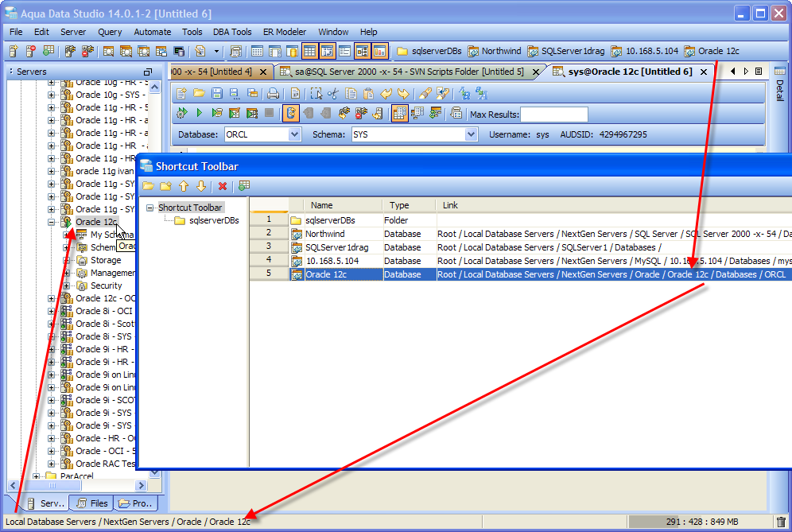Click the SQLServer1drag shortcut in the top toolbar
792x532 pixels.
click(565, 51)
